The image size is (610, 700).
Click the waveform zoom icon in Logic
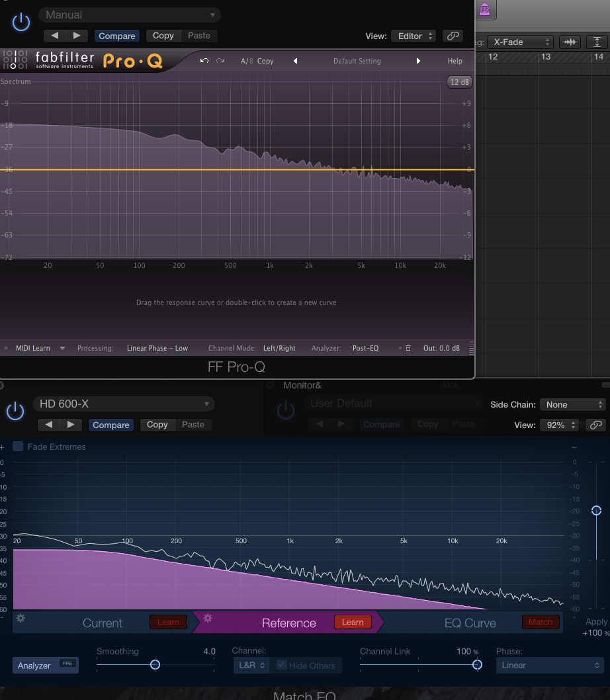coord(570,42)
